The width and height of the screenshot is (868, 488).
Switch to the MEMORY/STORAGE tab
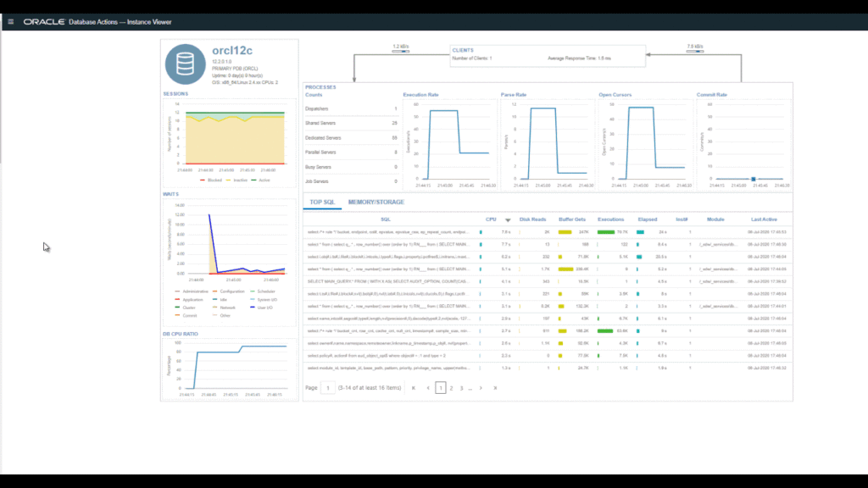tap(375, 202)
